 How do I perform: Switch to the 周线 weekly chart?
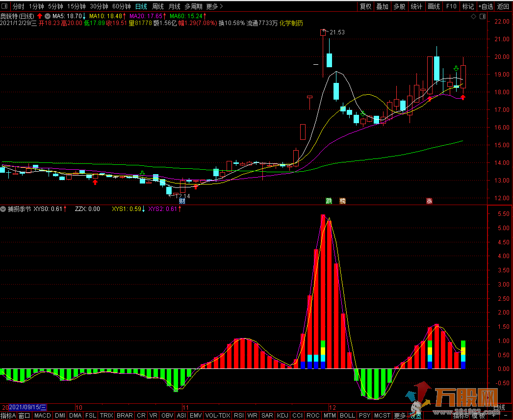(x=158, y=6)
